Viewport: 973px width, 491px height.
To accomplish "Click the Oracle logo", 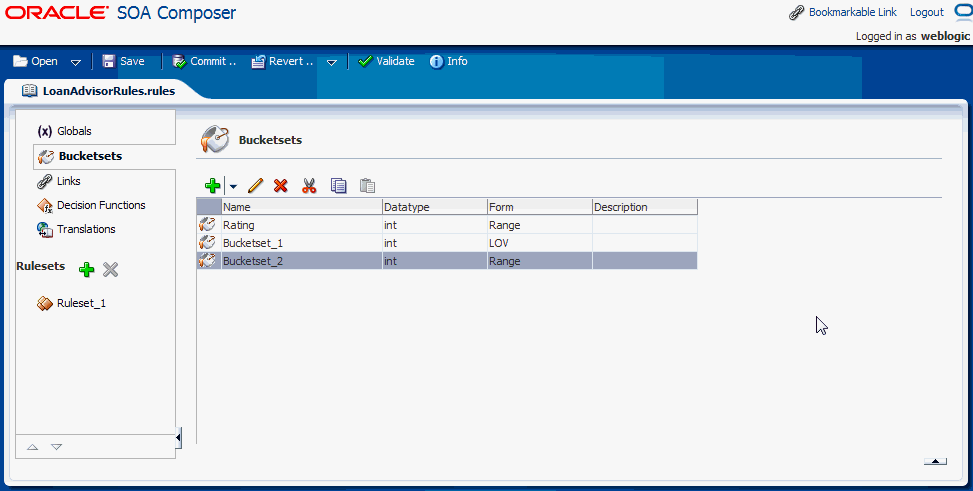I will (56, 12).
